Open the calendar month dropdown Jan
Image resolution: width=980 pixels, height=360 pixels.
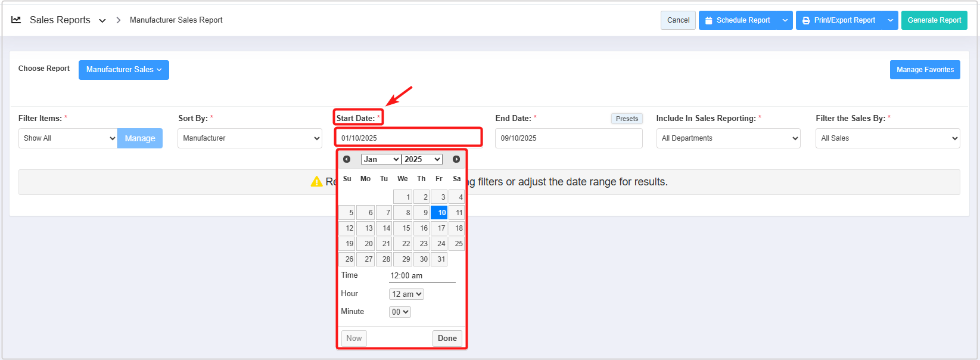[381, 159]
